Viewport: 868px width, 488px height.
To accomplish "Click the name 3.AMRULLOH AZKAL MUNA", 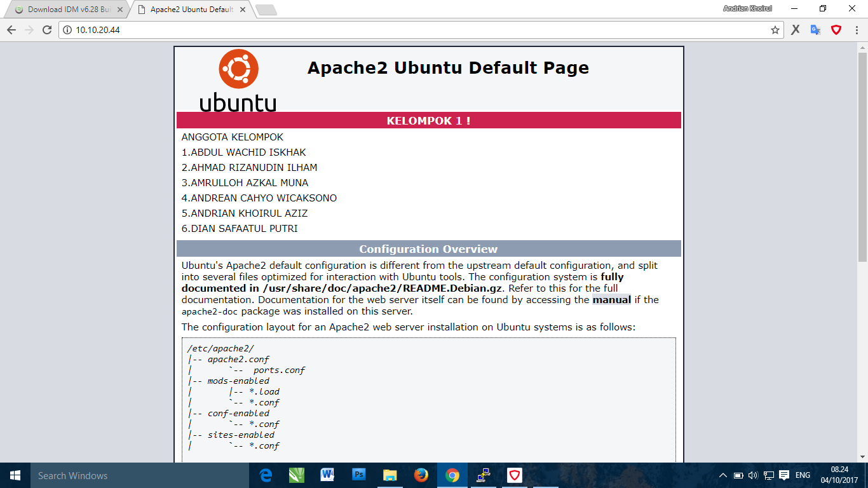I will [245, 183].
